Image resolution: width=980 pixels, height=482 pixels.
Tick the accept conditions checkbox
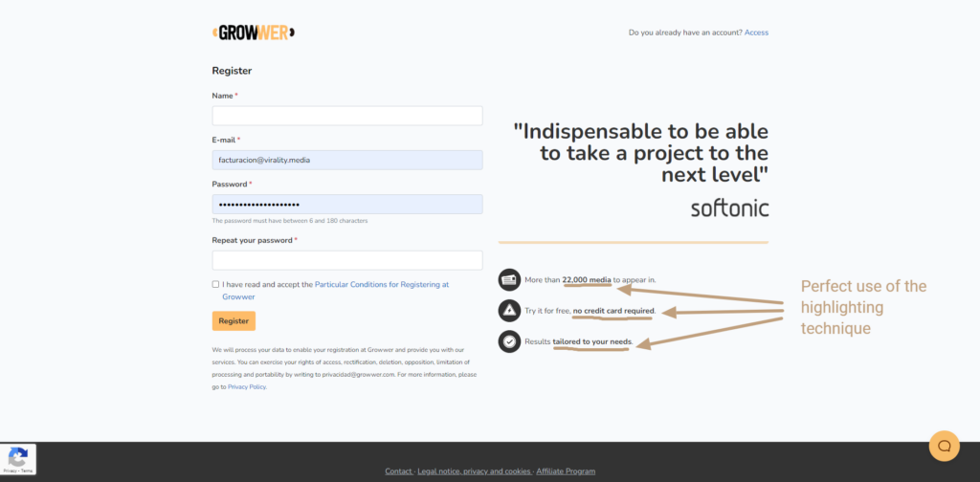(215, 284)
